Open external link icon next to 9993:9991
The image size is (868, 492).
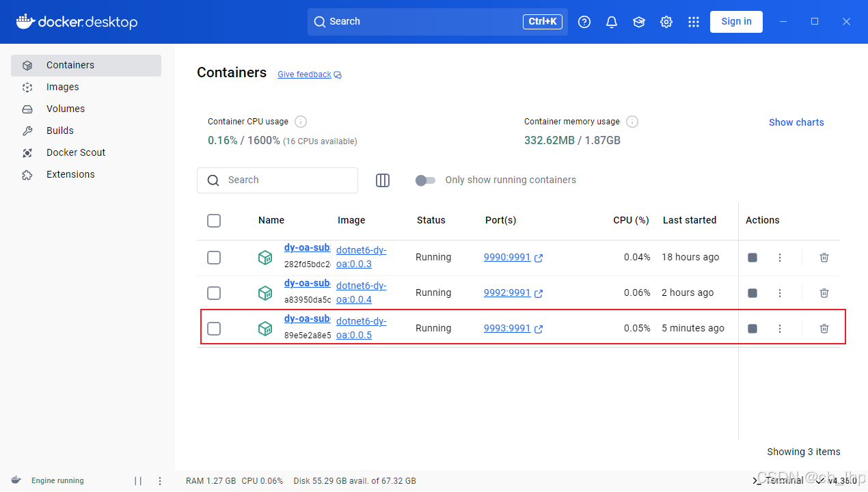click(539, 329)
